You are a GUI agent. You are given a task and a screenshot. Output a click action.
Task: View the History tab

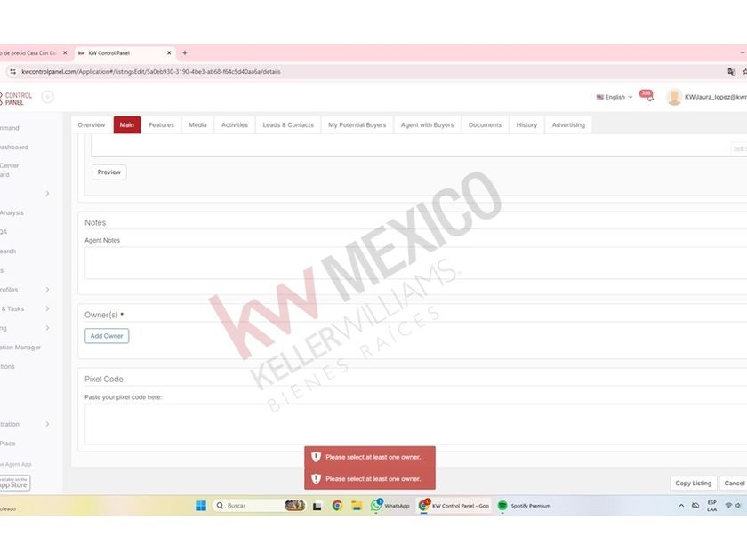526,124
